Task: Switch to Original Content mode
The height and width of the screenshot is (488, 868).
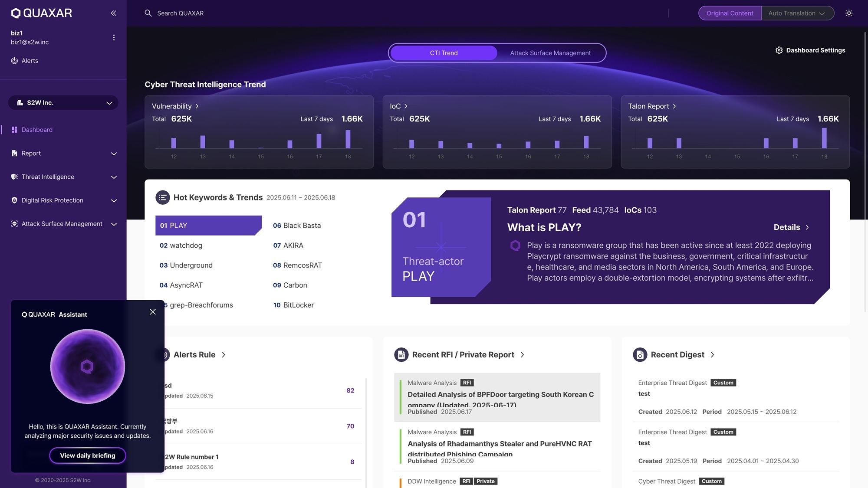Action: tap(730, 13)
